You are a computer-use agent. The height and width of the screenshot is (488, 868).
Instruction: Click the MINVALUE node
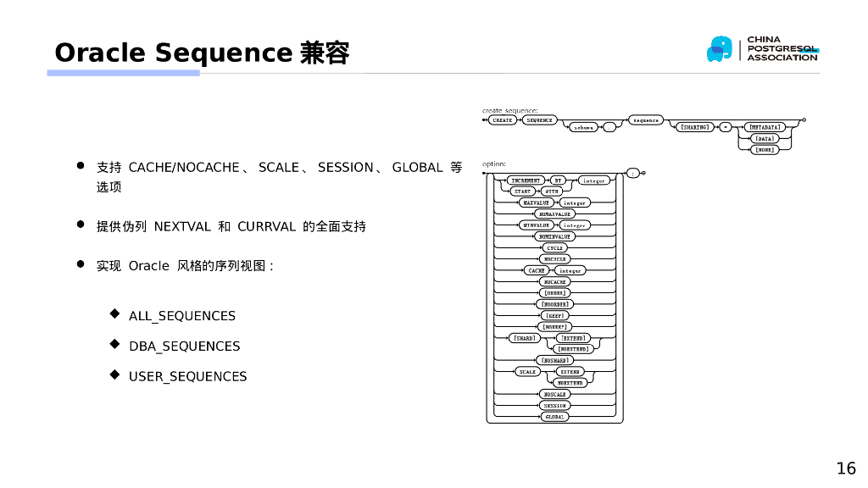(537, 225)
